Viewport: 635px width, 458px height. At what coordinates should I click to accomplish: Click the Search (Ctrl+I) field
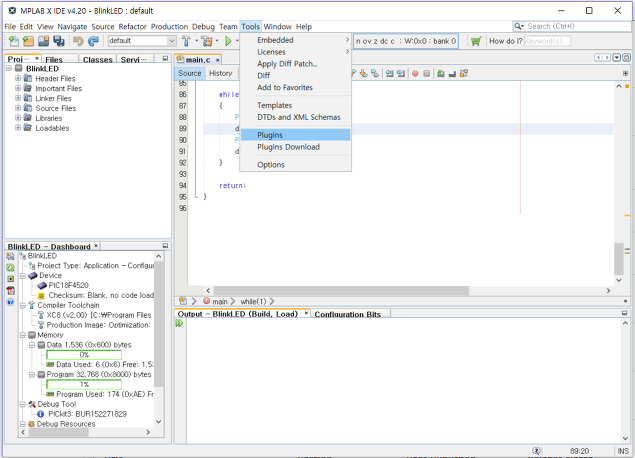click(x=571, y=26)
